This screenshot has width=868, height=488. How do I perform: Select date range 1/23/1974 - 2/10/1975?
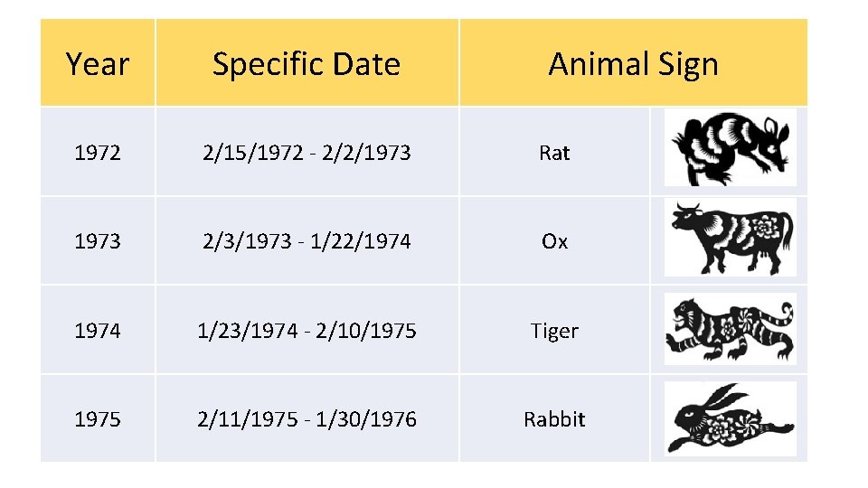pos(307,331)
